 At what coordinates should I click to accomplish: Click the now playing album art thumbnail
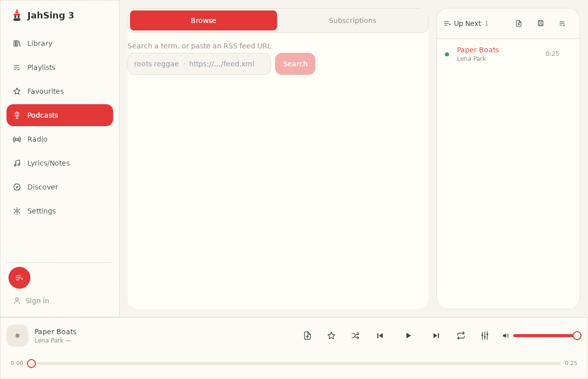tap(17, 336)
